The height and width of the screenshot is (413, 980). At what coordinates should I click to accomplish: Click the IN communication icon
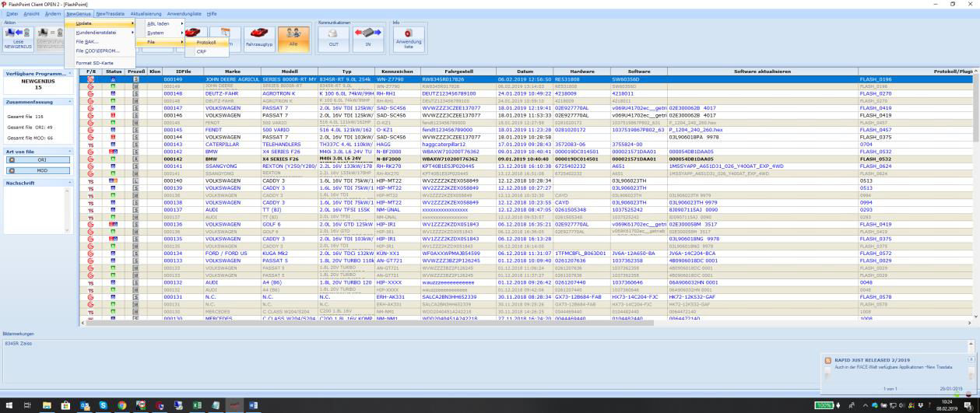coord(369,40)
